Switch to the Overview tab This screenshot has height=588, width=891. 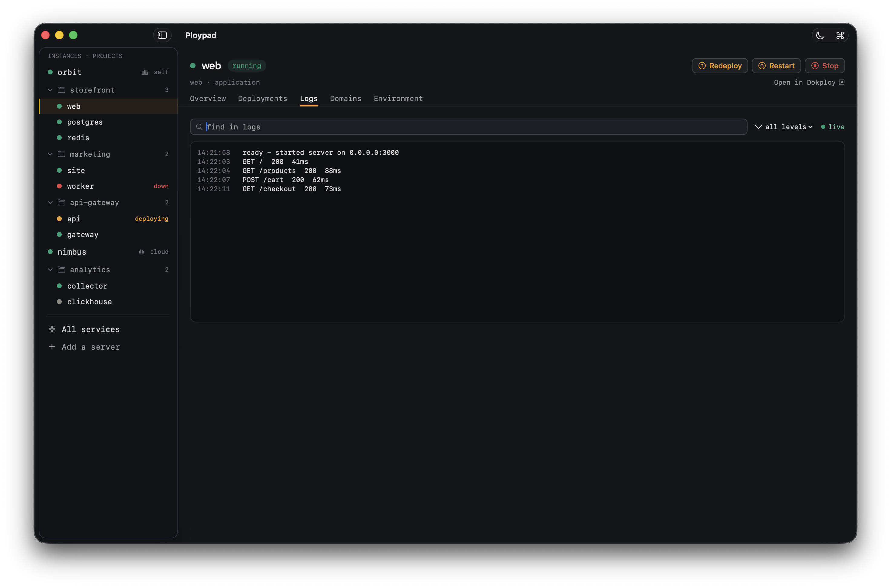208,98
